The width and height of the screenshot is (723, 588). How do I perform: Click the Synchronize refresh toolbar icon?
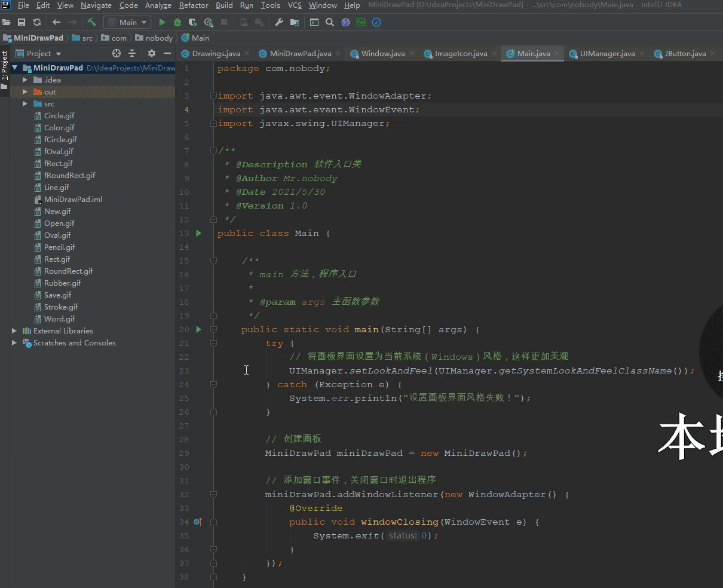(x=37, y=22)
